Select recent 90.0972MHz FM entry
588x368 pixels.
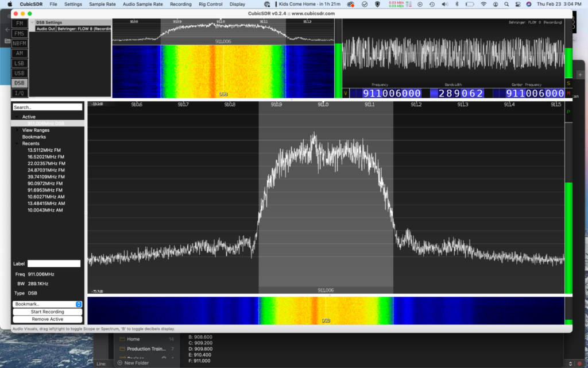(x=45, y=183)
